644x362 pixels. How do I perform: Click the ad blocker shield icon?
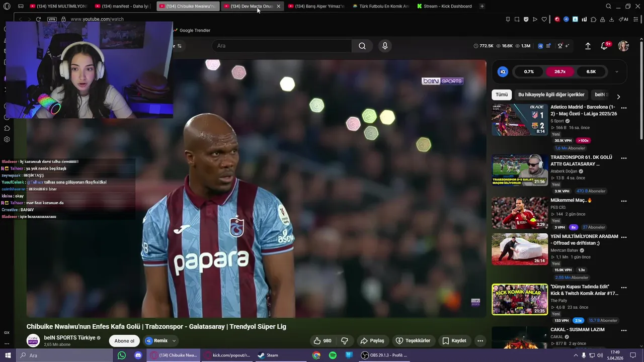526,19
